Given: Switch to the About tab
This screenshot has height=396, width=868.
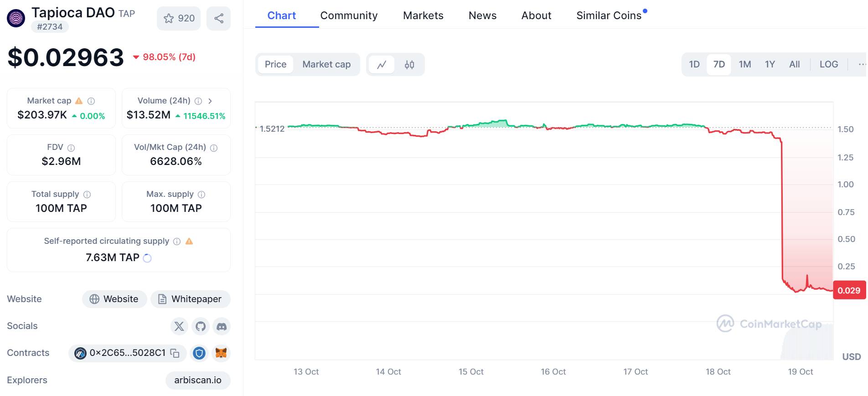Looking at the screenshot, I should (x=536, y=15).
